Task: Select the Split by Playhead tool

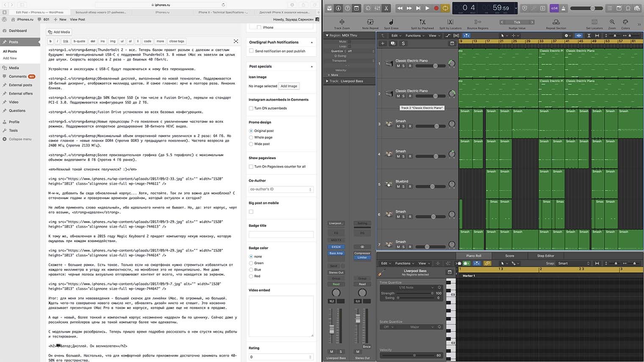Action: (422, 22)
